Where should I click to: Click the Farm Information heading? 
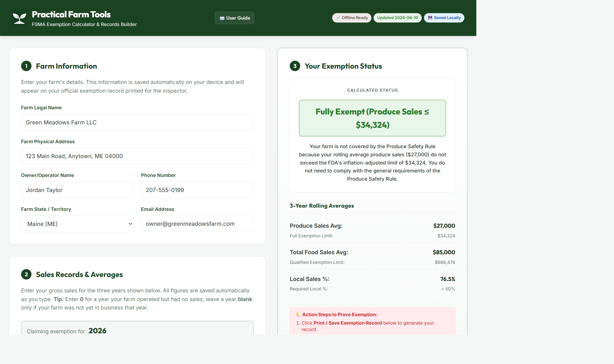(66, 66)
